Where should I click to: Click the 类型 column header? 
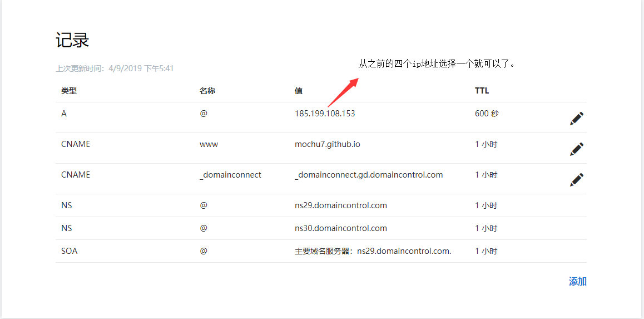[x=69, y=91]
